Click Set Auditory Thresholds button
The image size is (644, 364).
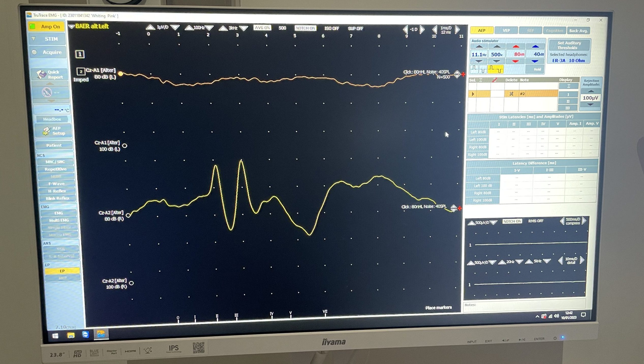[x=569, y=45]
